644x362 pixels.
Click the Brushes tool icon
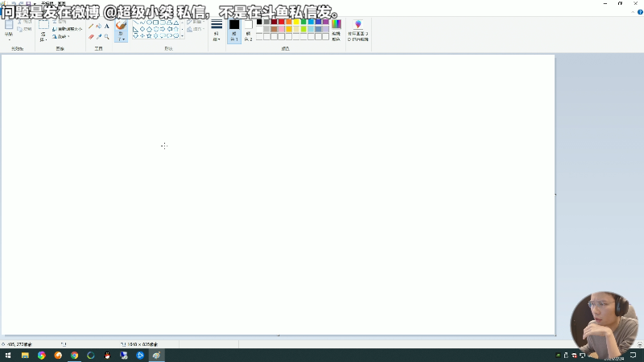(x=122, y=26)
